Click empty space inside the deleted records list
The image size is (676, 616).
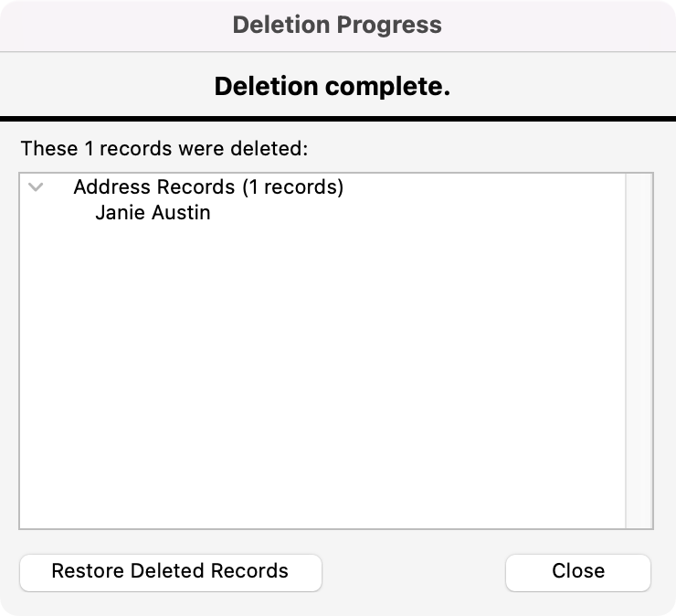(320, 384)
